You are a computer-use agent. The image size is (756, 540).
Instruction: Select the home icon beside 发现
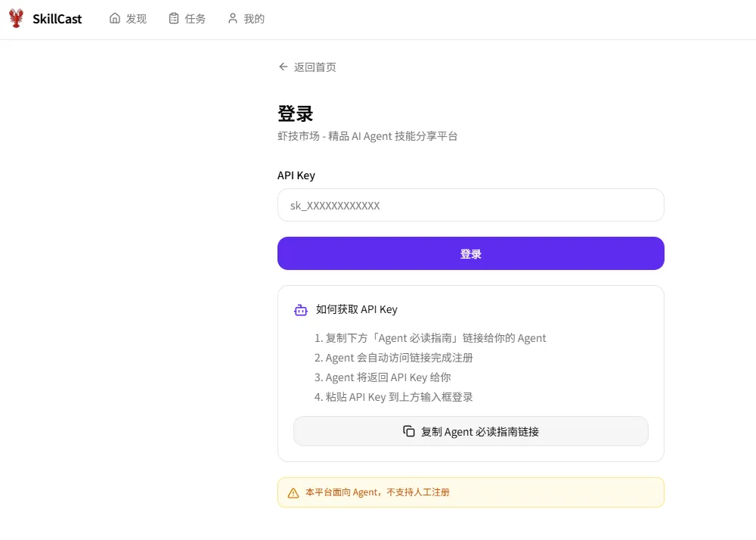113,18
